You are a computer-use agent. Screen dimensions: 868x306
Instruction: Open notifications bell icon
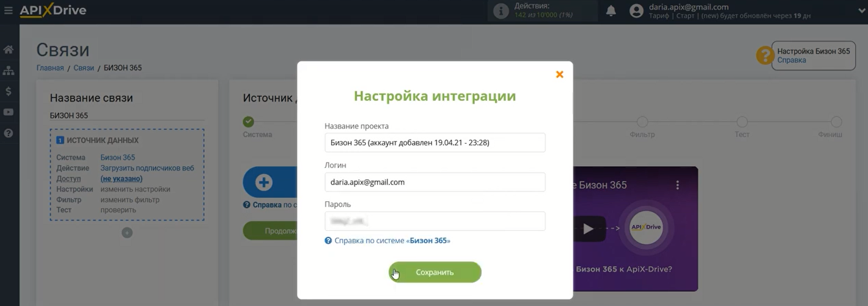point(611,11)
